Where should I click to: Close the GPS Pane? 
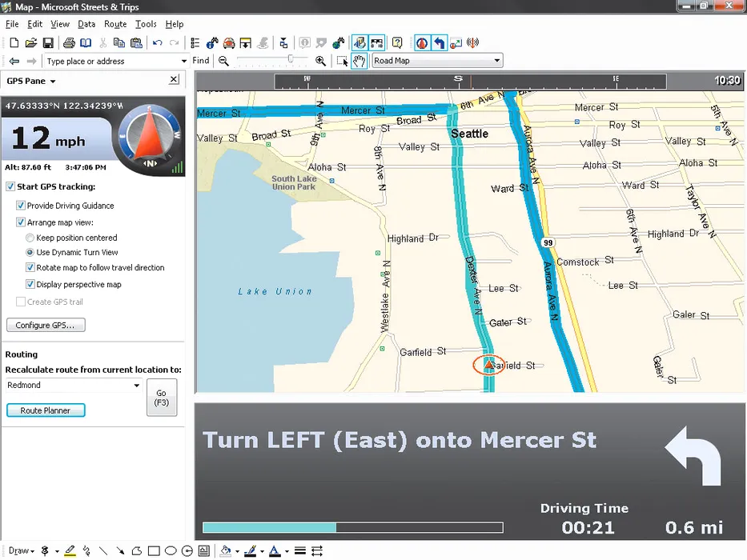pos(174,80)
